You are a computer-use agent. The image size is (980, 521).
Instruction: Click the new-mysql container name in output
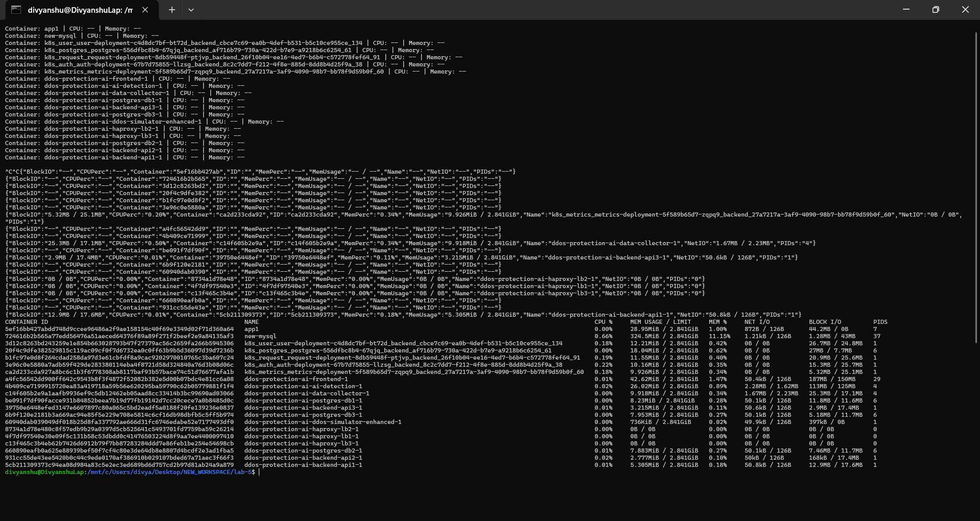click(x=260, y=336)
